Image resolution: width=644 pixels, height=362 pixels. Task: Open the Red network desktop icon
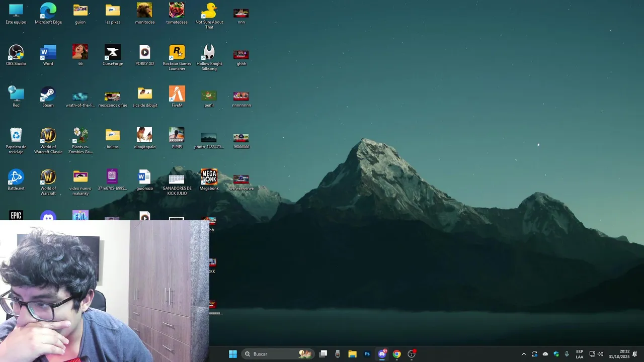16,97
